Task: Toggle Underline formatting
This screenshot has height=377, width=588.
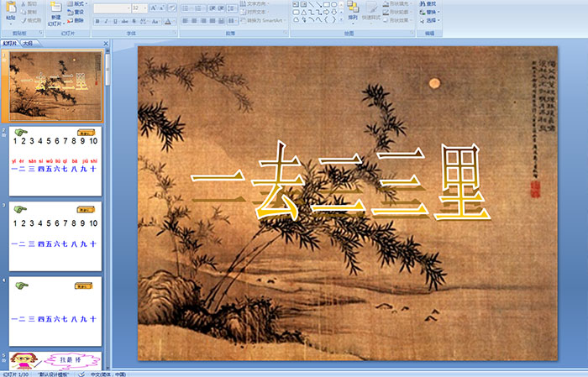Action: (115, 21)
